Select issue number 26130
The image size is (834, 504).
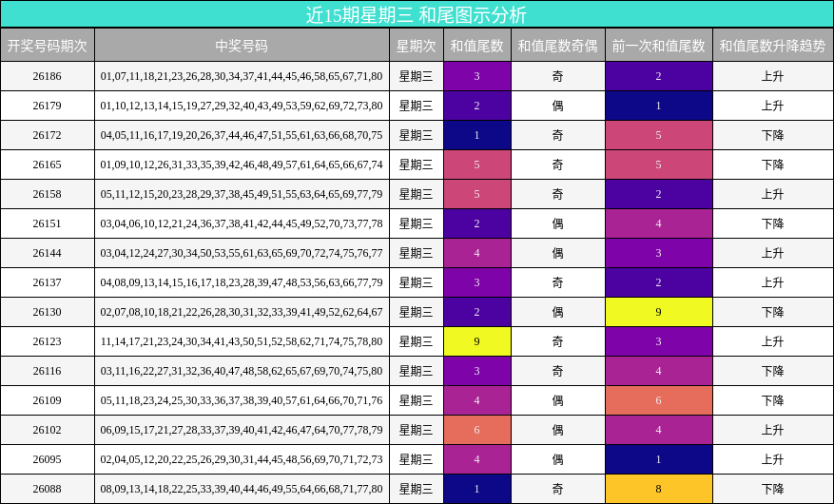click(x=48, y=312)
